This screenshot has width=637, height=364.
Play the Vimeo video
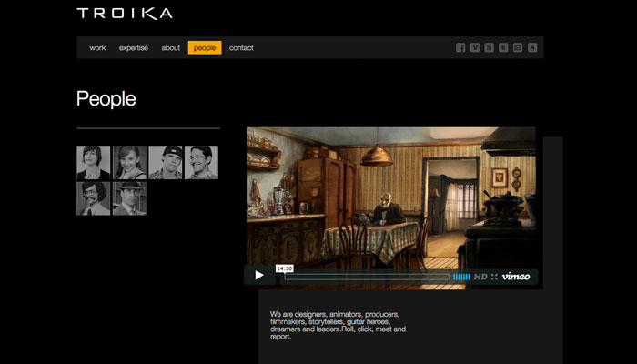259,276
